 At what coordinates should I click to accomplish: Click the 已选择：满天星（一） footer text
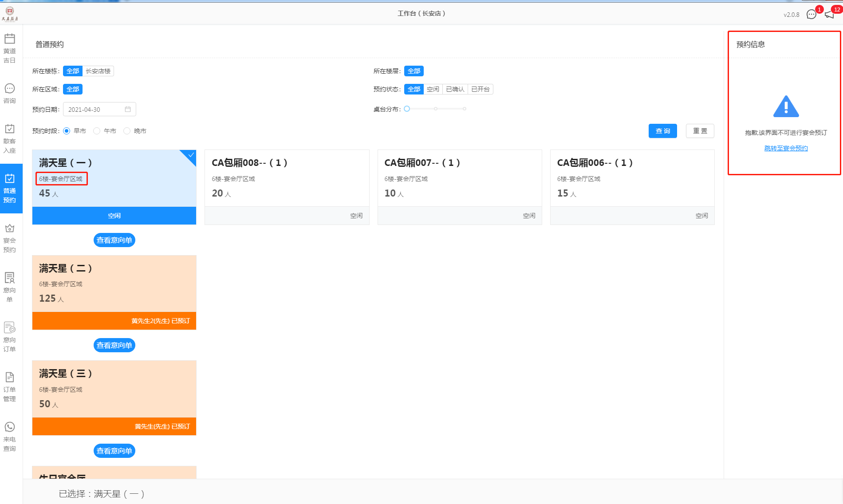(102, 494)
